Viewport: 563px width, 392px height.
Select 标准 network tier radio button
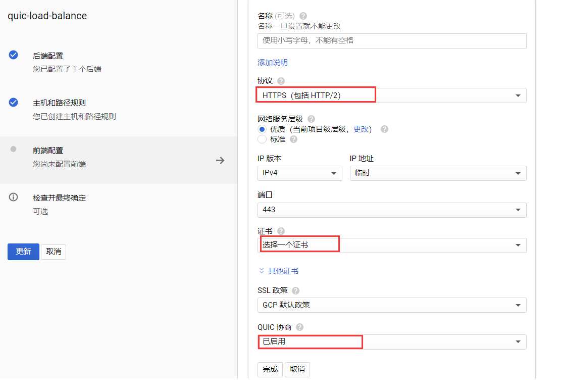pyautogui.click(x=262, y=139)
